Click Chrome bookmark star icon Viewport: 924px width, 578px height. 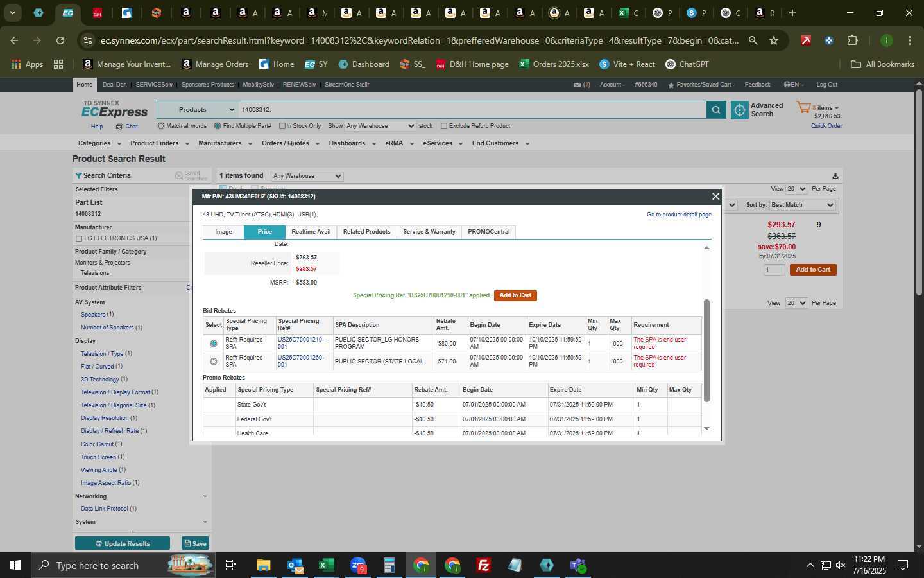click(x=774, y=40)
